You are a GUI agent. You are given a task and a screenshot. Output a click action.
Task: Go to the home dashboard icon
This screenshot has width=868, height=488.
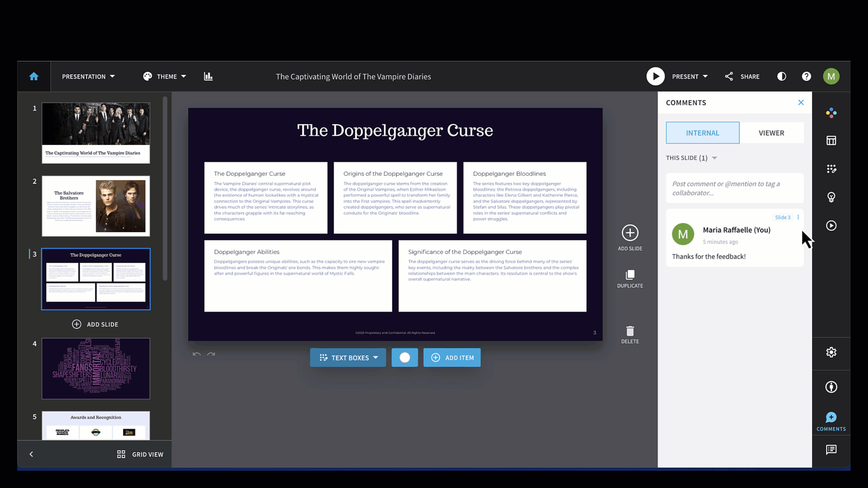click(34, 77)
